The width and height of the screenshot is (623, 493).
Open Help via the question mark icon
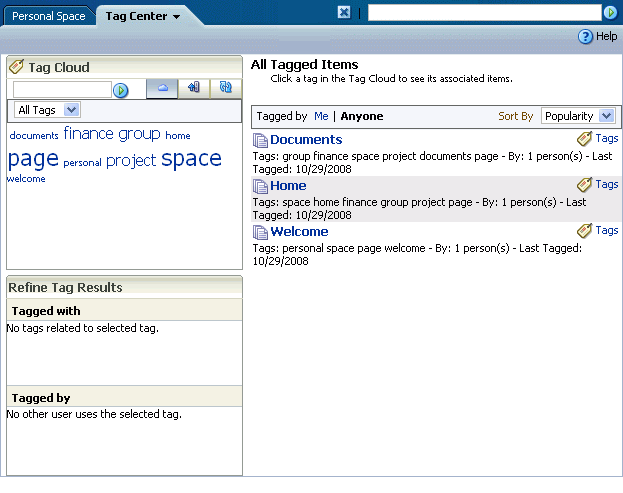tap(585, 37)
